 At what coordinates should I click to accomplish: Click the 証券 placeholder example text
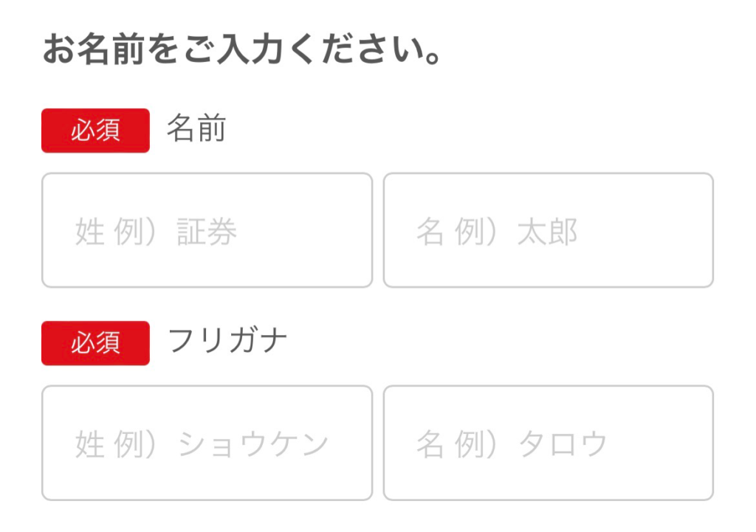pos(207,232)
